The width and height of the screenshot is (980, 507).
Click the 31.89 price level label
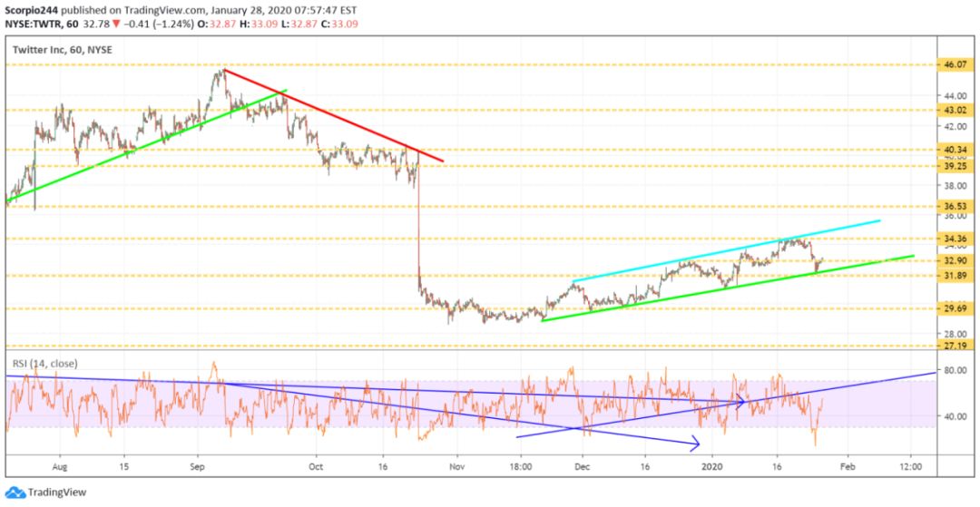[955, 276]
